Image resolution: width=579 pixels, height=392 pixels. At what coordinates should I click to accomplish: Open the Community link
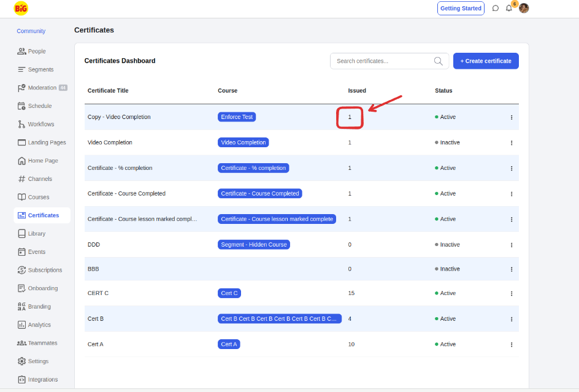tap(31, 31)
